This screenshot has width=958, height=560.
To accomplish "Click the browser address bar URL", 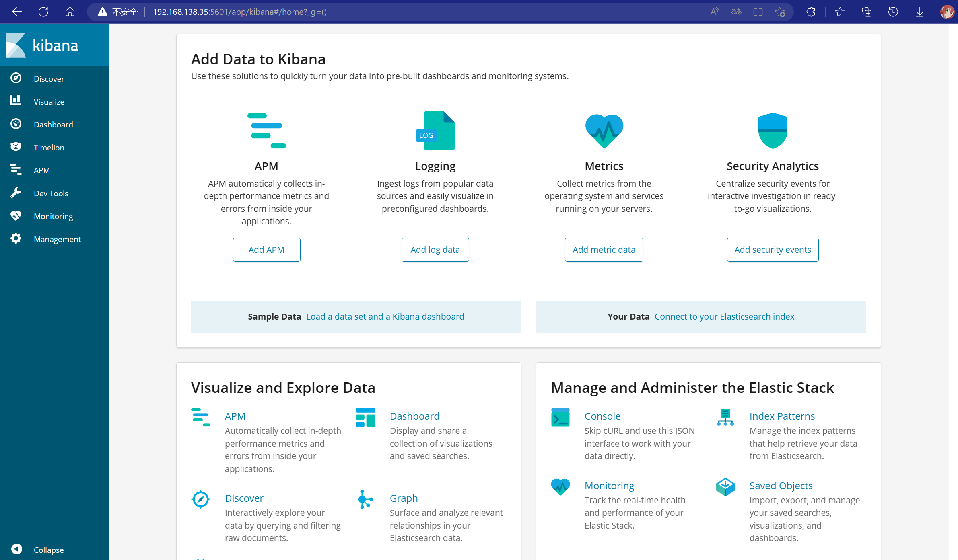I will pyautogui.click(x=239, y=12).
